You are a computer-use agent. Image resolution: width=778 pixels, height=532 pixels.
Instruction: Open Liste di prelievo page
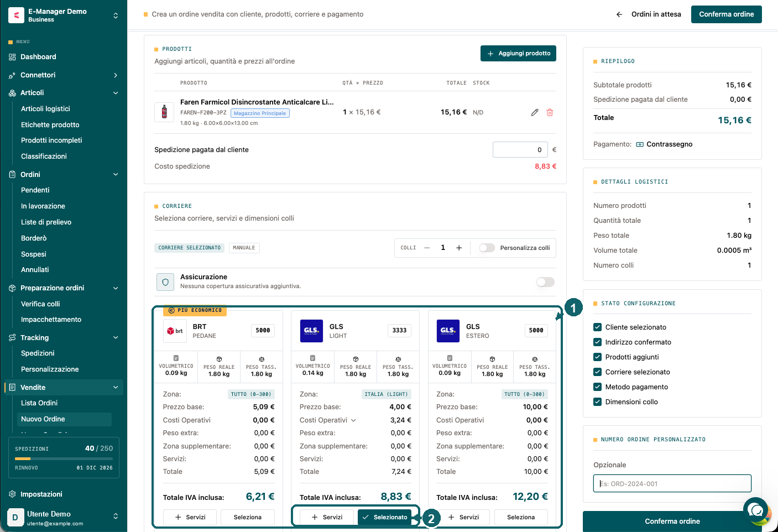(46, 222)
